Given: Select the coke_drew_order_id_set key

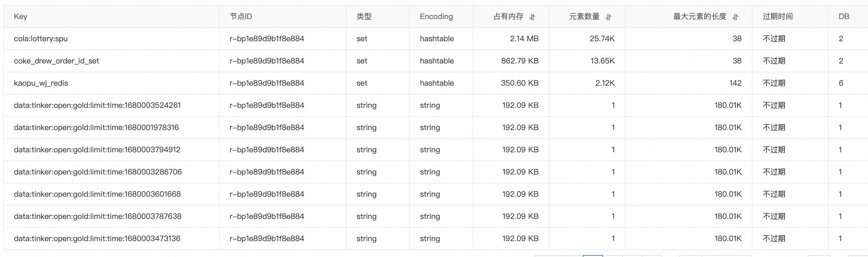Looking at the screenshot, I should coord(56,61).
